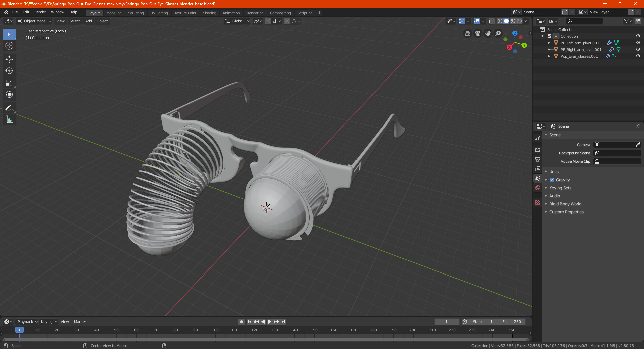The width and height of the screenshot is (644, 349).
Task: Open the Object Mode dropdown
Action: 34,21
